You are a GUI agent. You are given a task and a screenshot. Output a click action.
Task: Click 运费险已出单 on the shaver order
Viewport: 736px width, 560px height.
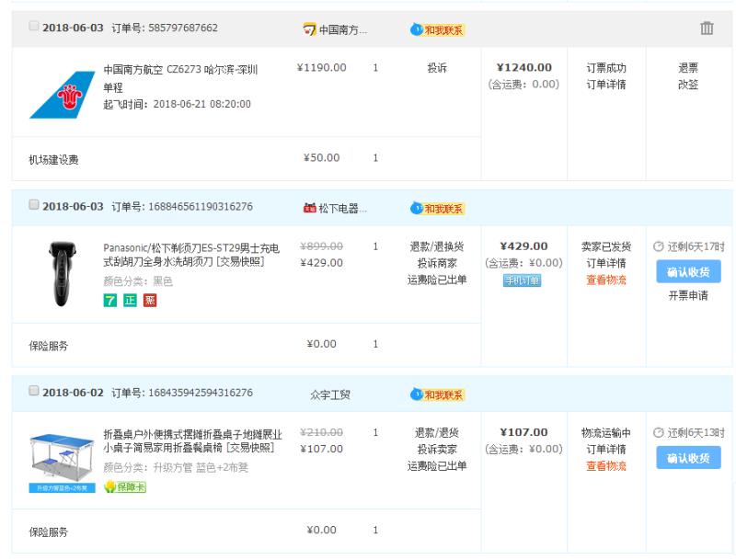coord(437,280)
